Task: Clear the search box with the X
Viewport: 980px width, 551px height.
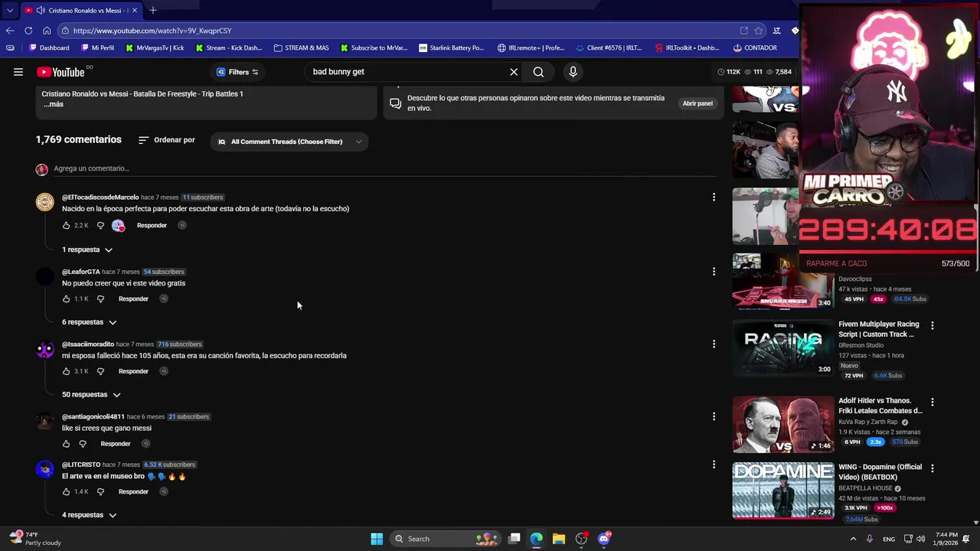Action: pyautogui.click(x=514, y=72)
